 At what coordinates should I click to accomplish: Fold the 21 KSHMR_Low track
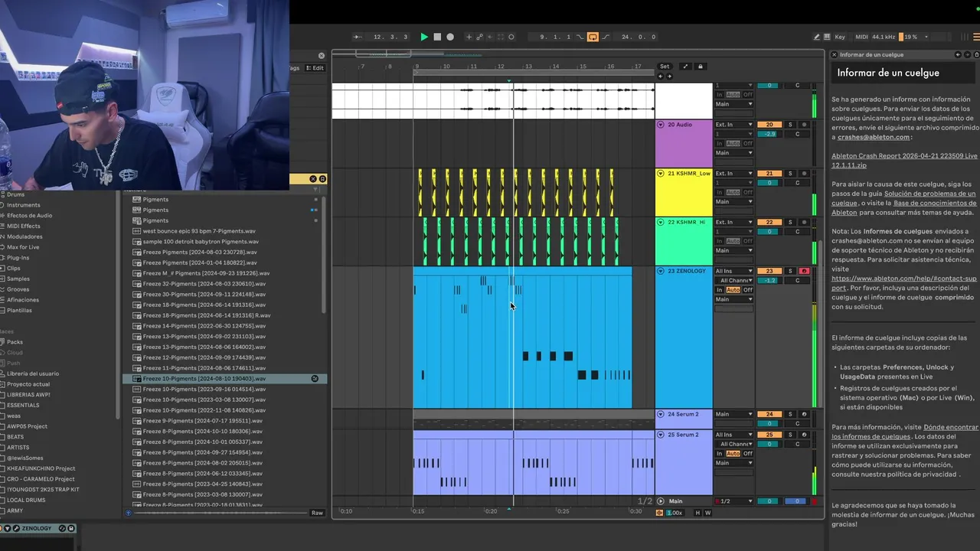click(661, 173)
